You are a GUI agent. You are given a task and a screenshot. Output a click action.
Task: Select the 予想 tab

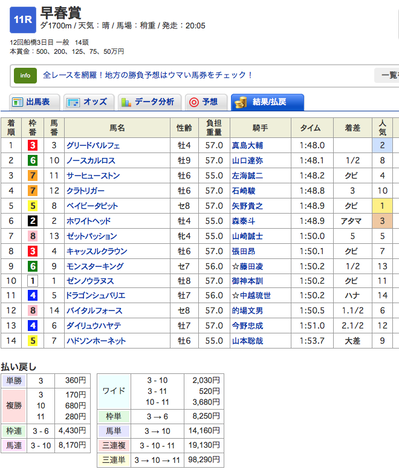206,102
